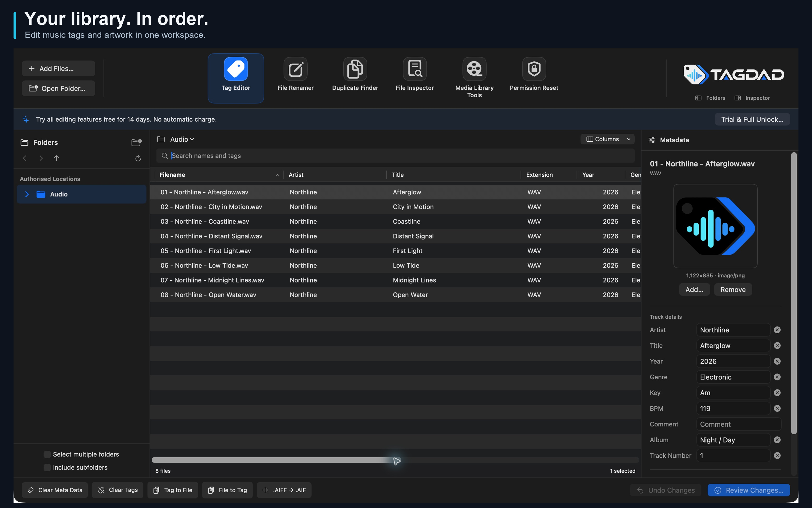Click the sparkle icon in trial banner

point(26,119)
